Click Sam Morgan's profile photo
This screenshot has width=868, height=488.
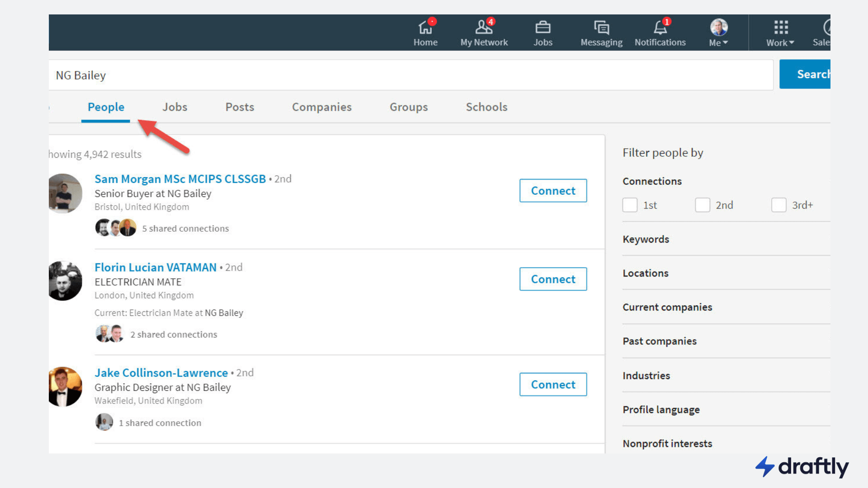65,193
